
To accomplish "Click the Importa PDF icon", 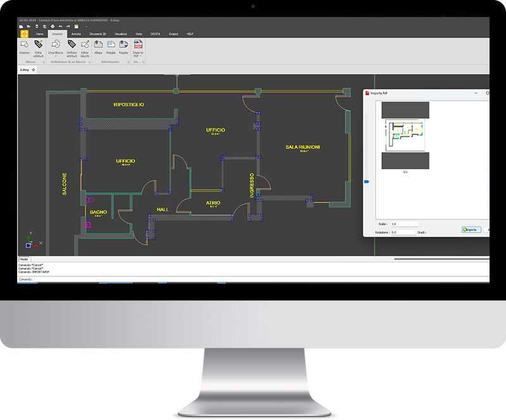I will [x=137, y=44].
